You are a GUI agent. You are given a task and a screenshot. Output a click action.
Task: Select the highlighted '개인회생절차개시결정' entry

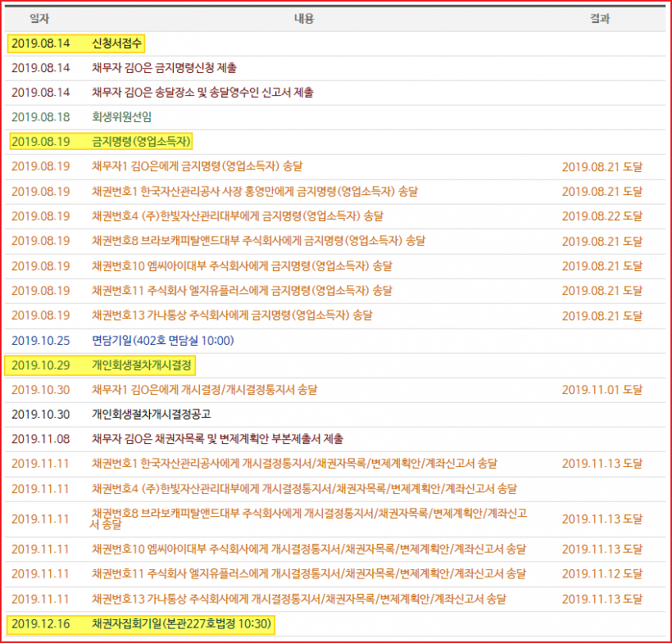(142, 365)
